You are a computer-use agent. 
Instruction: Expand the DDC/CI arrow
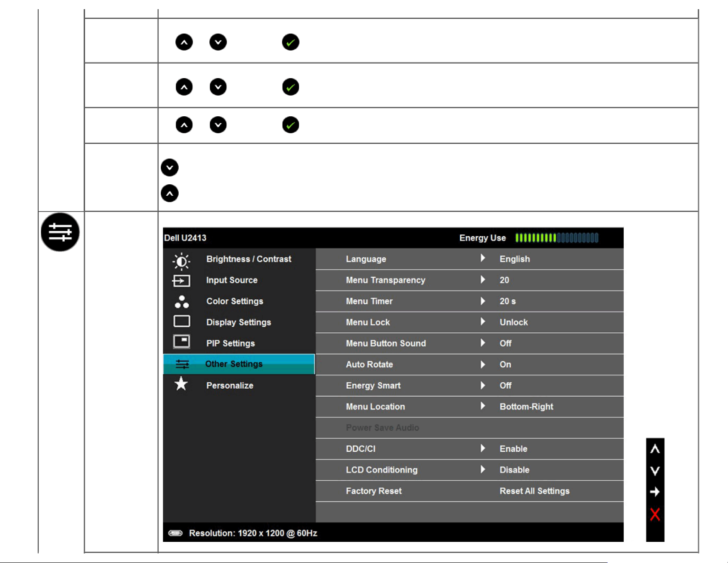[x=483, y=448]
